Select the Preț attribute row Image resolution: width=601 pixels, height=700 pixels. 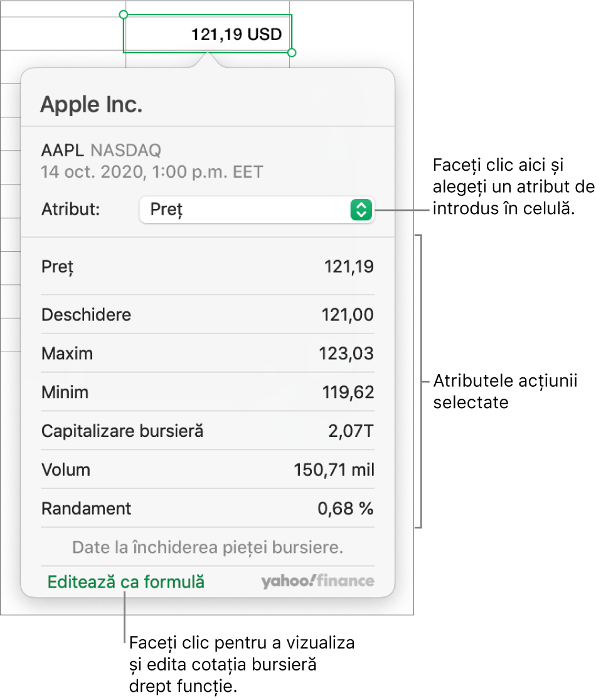pyautogui.click(x=207, y=266)
